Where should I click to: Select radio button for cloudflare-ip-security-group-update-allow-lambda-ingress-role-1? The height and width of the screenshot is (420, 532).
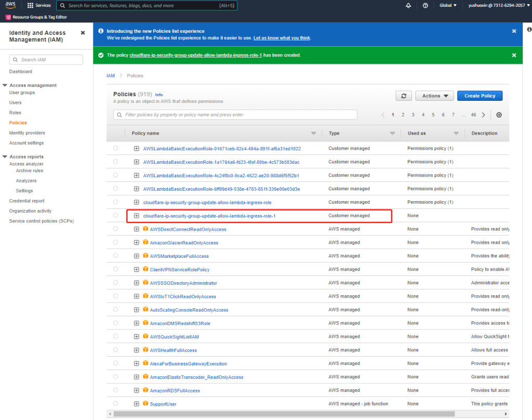(115, 215)
